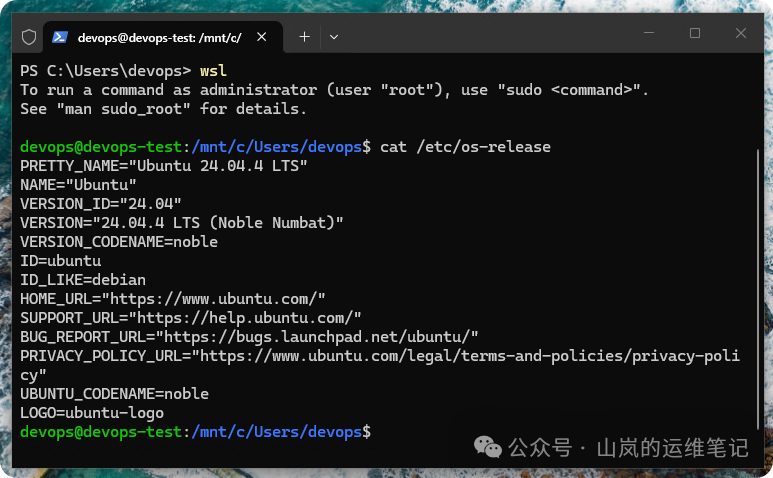Click the 'wsl' command text
The width and height of the screenshot is (773, 478).
213,71
